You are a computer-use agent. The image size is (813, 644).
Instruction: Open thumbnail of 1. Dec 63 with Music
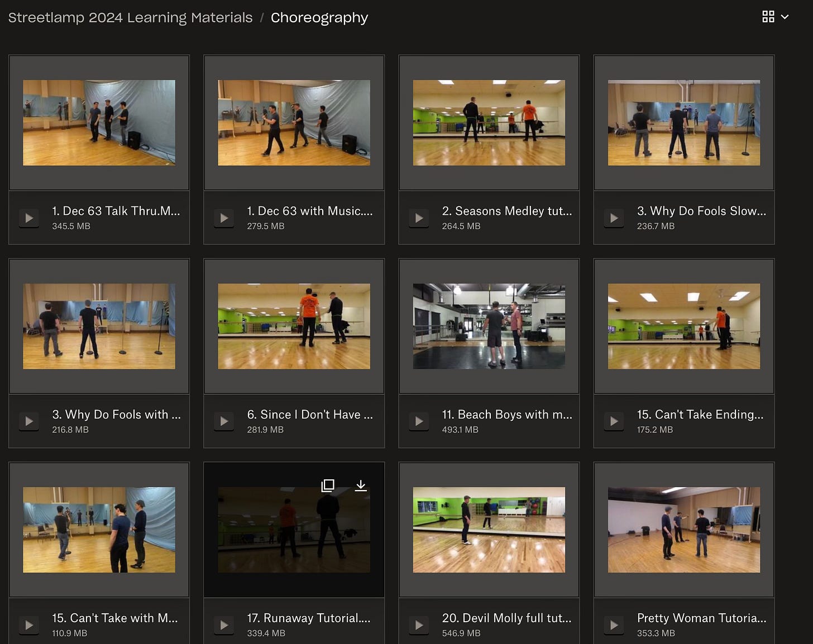(x=294, y=123)
